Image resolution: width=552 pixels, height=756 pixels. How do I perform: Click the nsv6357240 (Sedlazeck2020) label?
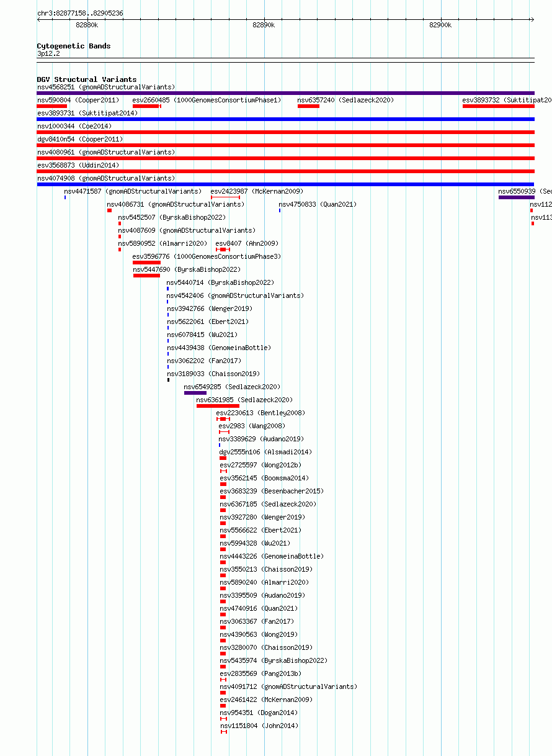(x=345, y=100)
